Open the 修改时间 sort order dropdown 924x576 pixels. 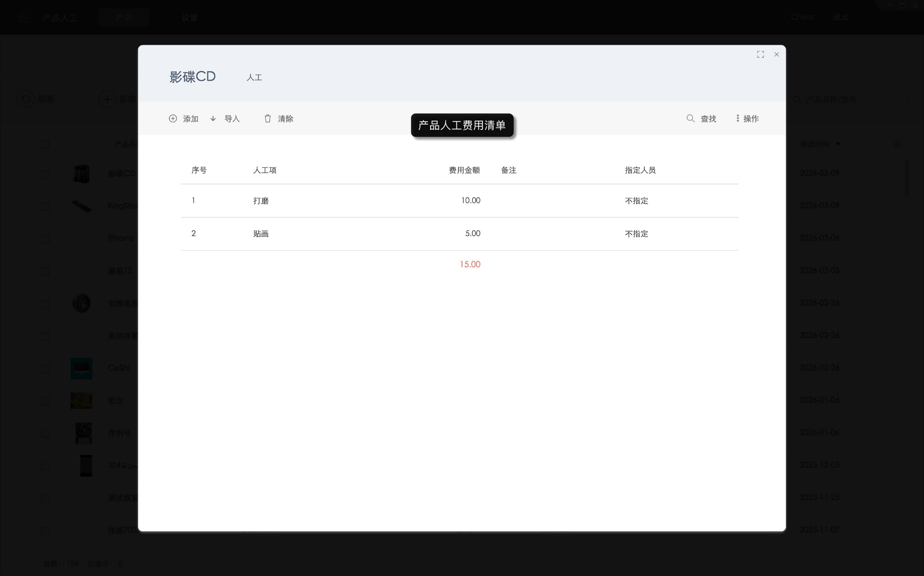tap(838, 144)
